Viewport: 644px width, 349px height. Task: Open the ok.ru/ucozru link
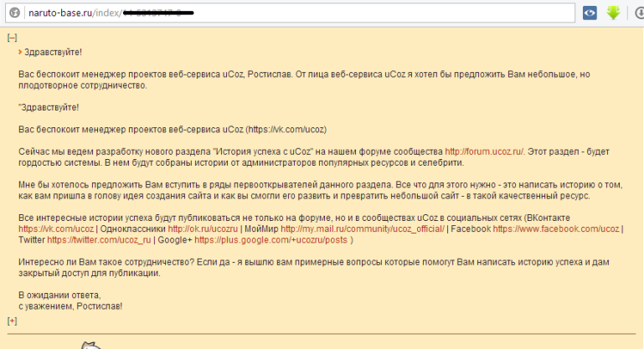pos(203,228)
